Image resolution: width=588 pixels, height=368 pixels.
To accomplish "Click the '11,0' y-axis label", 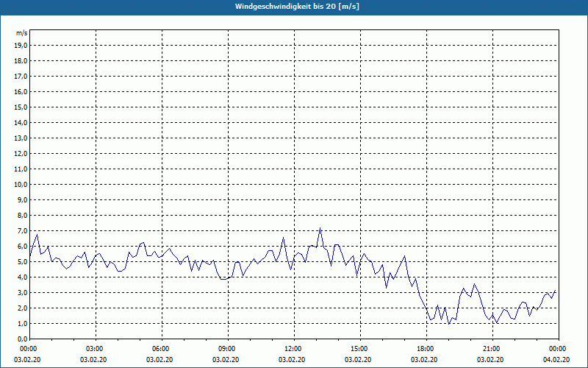I will point(21,169).
